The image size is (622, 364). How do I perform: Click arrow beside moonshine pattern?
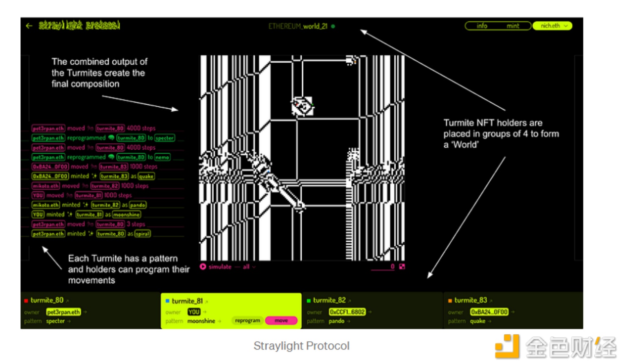tap(220, 321)
